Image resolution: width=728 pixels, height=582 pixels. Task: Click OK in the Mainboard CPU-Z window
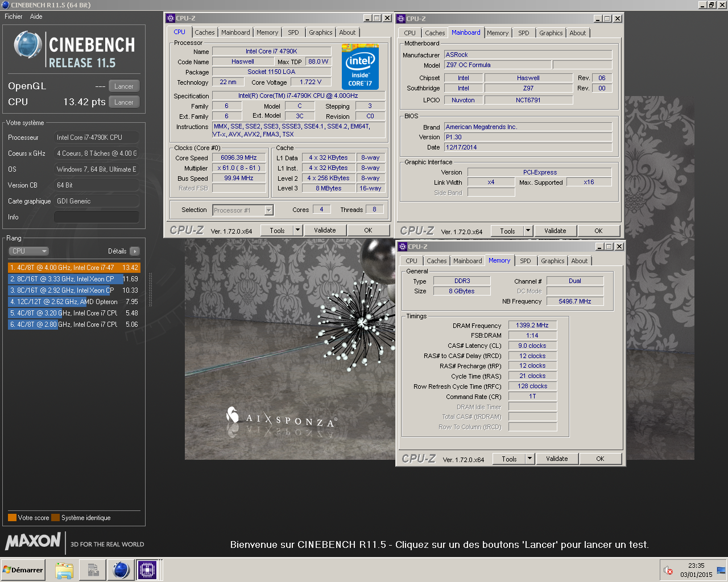point(598,231)
